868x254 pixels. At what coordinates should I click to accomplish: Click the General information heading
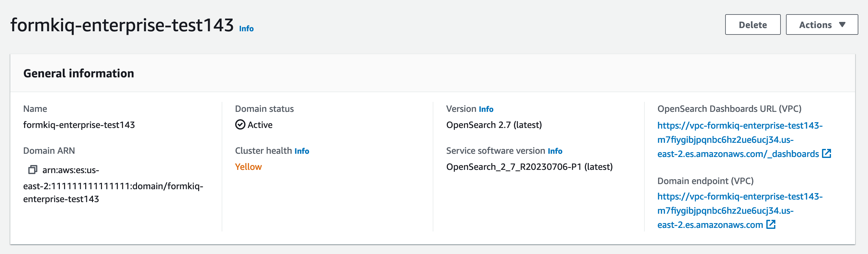click(78, 73)
